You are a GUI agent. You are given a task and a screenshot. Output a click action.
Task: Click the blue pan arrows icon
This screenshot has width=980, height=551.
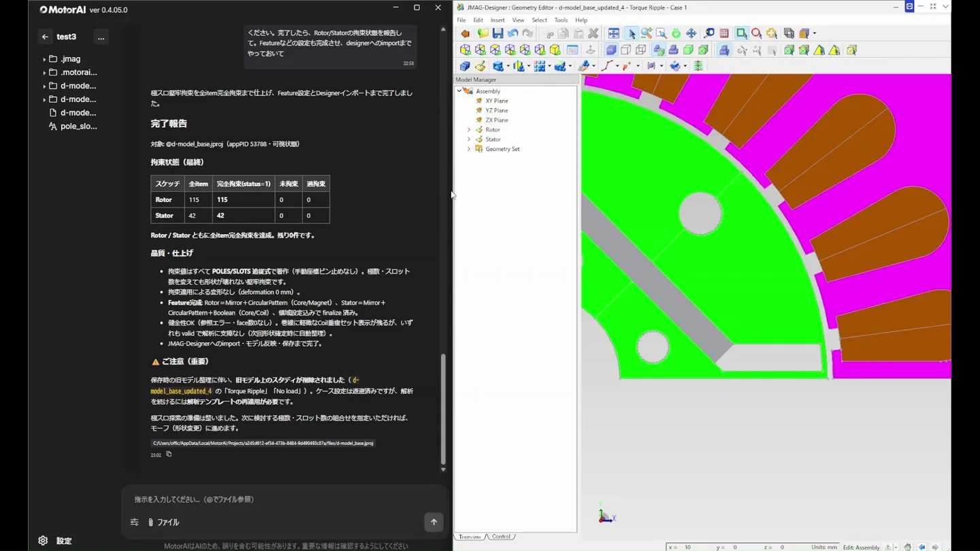(x=691, y=33)
